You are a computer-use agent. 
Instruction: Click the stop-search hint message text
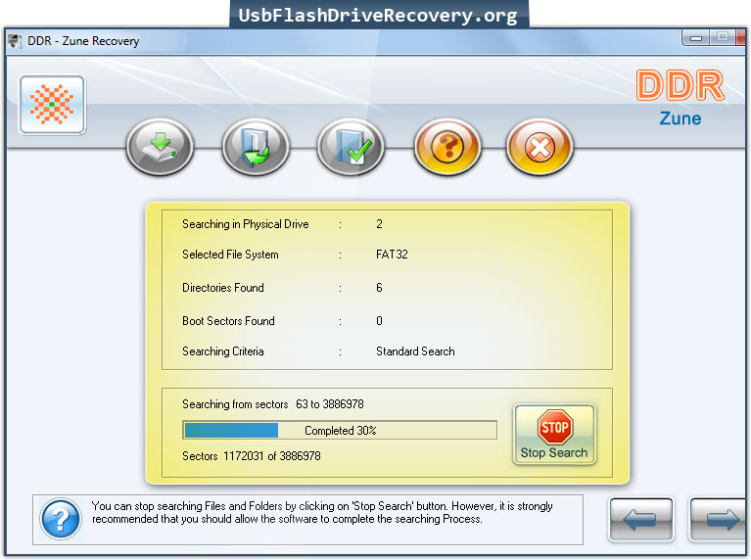322,513
